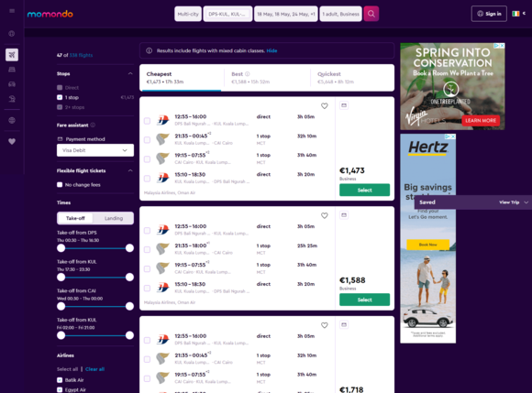
Task: Enable the No change fees checkbox
Action: click(x=60, y=185)
